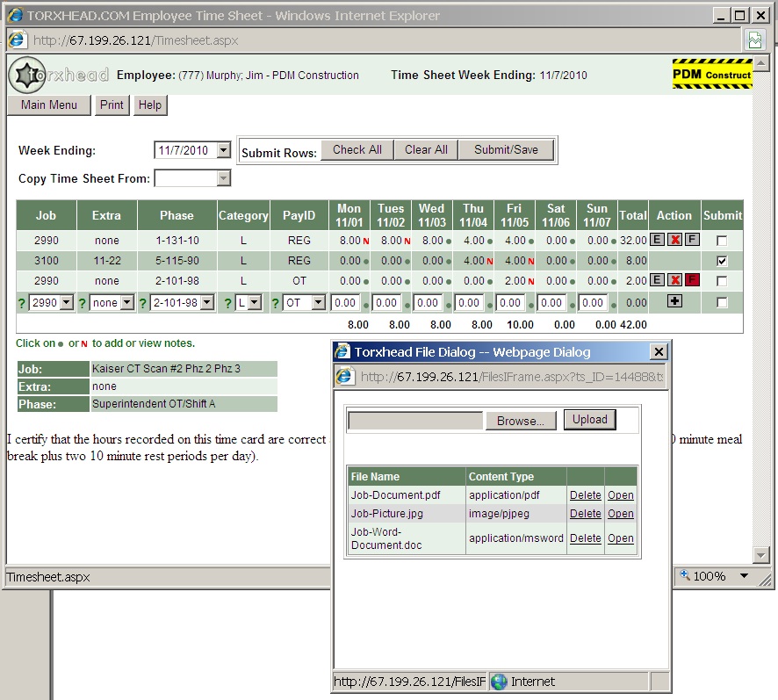The width and height of the screenshot is (778, 700).
Task: Click the Mon hours input field in the new row
Action: pyautogui.click(x=346, y=303)
